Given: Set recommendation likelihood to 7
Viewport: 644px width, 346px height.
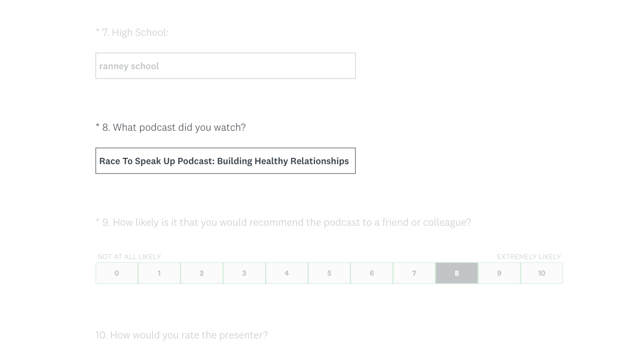Looking at the screenshot, I should [x=414, y=273].
